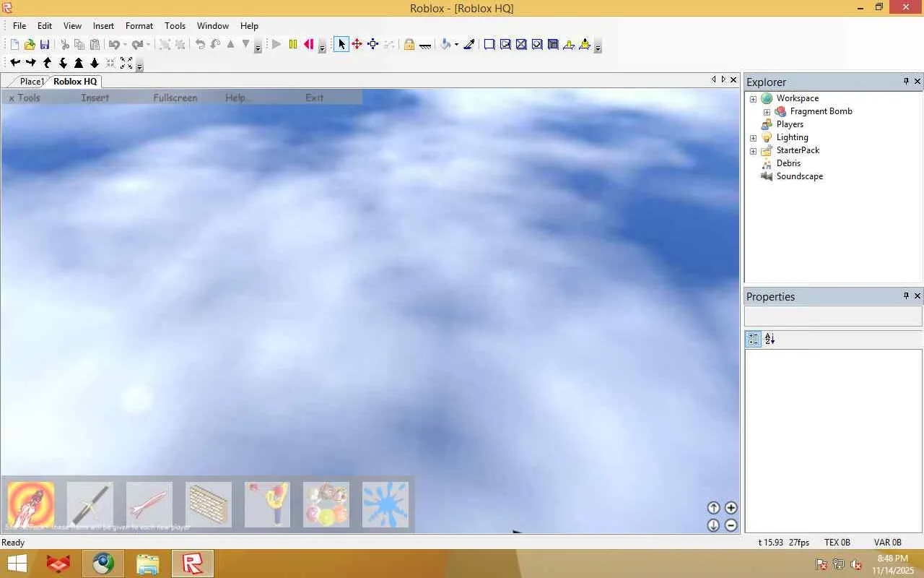
Task: Click the in-game Help button
Action: click(x=235, y=98)
